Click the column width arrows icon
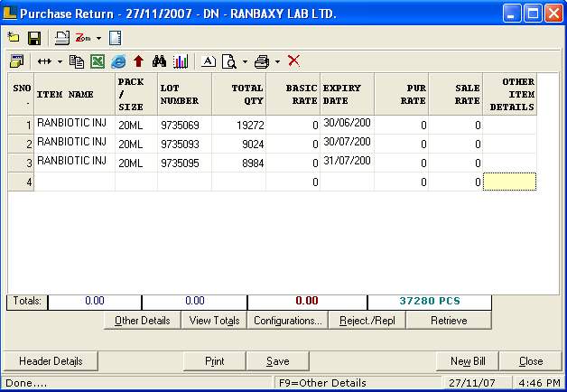The height and width of the screenshot is (392, 567). 44,61
